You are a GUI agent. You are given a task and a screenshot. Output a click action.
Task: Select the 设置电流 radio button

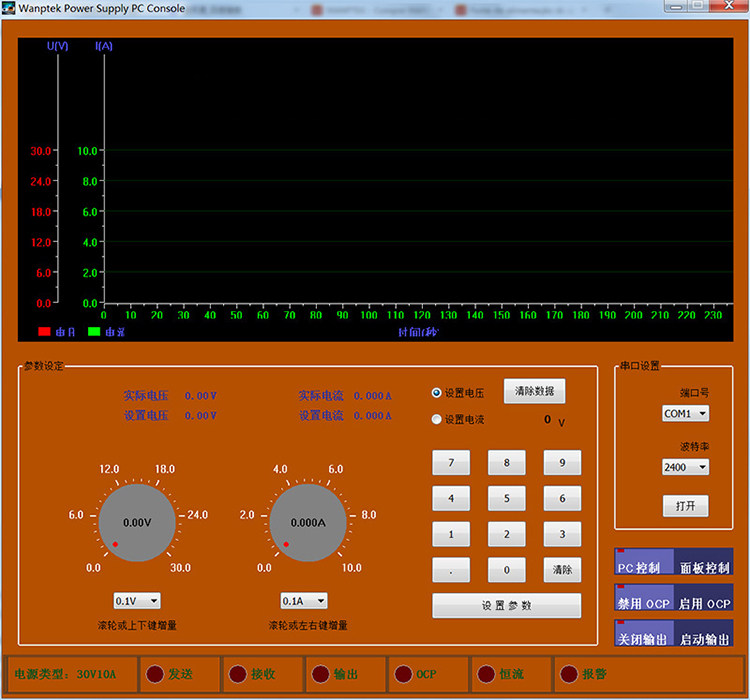pos(436,419)
